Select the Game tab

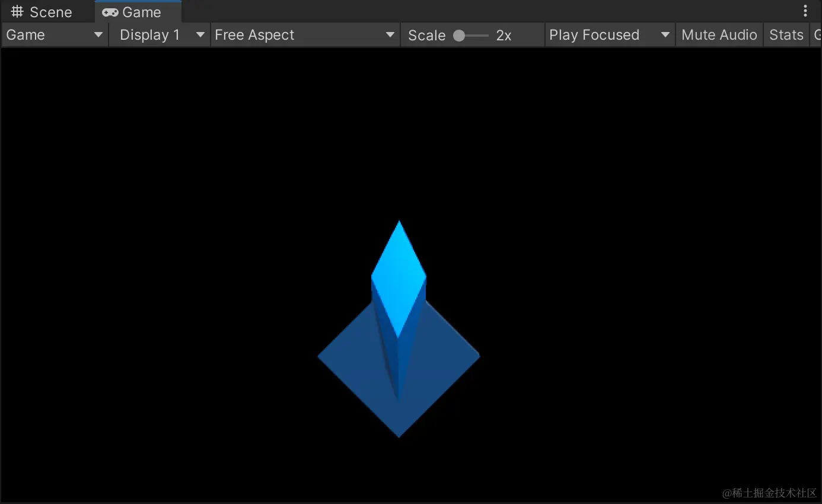coord(138,12)
